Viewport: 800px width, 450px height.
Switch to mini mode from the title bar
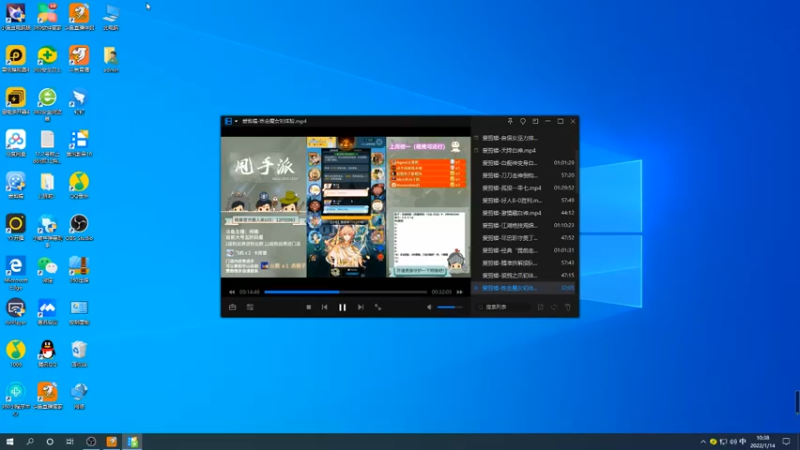point(535,121)
